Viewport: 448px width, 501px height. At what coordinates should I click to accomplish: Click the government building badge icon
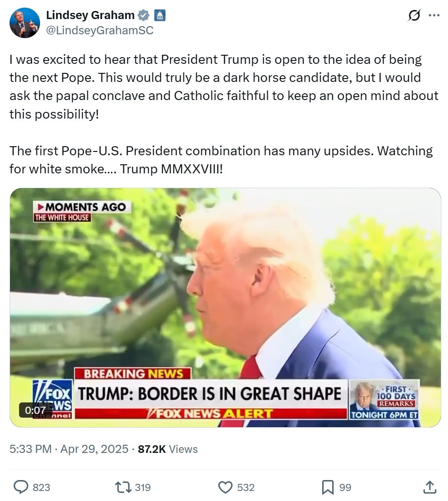click(160, 15)
